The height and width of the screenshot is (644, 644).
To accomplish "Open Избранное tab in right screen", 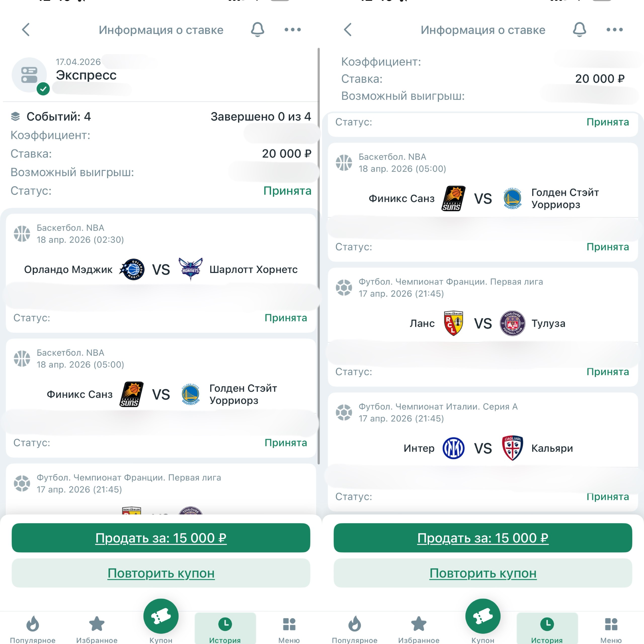I will pyautogui.click(x=419, y=629).
